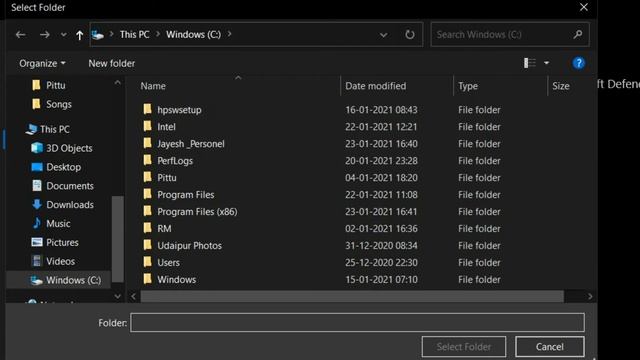The width and height of the screenshot is (640, 360).
Task: Click date 22-01-2021 12:21 of Intel
Action: pos(381,127)
